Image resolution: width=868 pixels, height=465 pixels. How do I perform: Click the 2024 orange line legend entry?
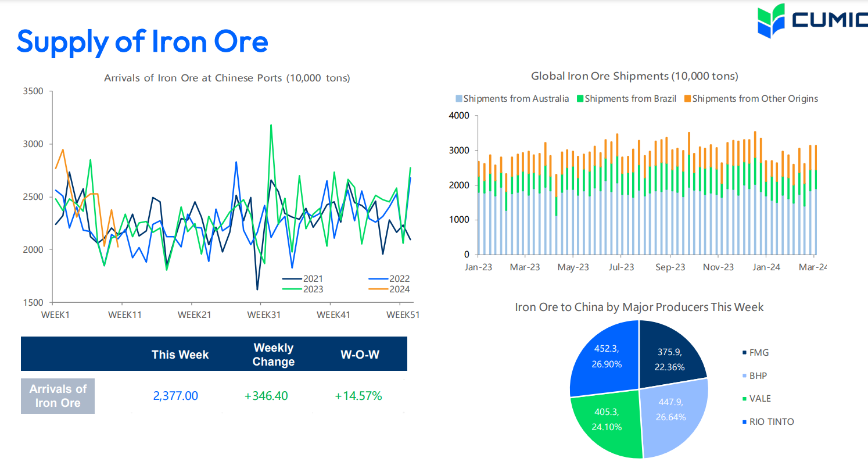(389, 289)
